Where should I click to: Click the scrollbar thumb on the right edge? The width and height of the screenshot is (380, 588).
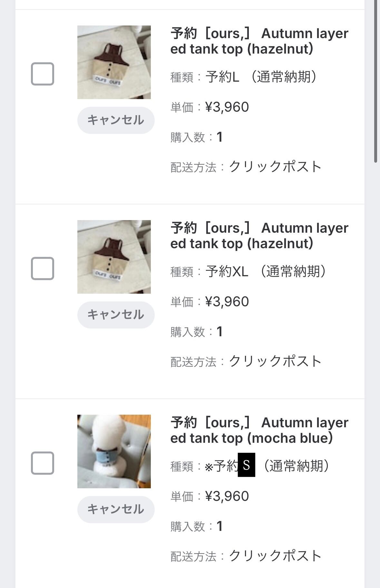click(376, 81)
